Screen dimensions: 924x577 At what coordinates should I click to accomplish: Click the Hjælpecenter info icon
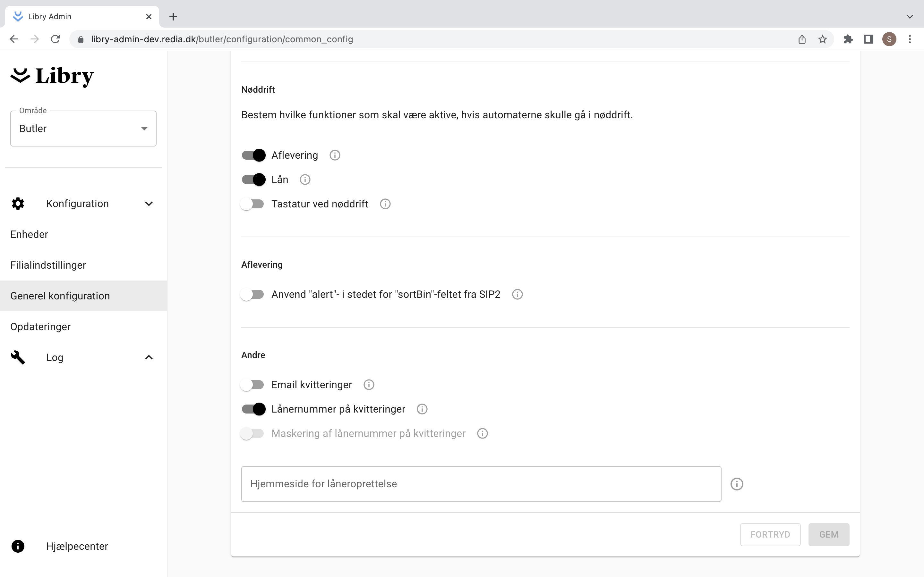(x=18, y=546)
